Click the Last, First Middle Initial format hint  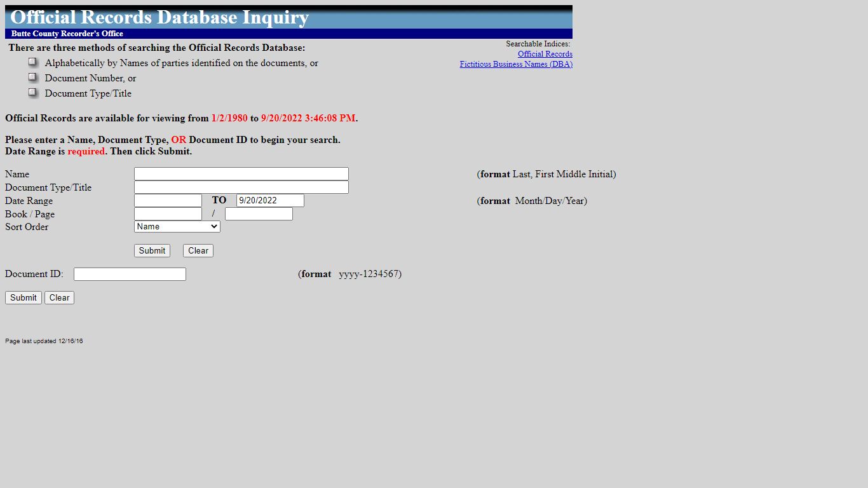563,174
